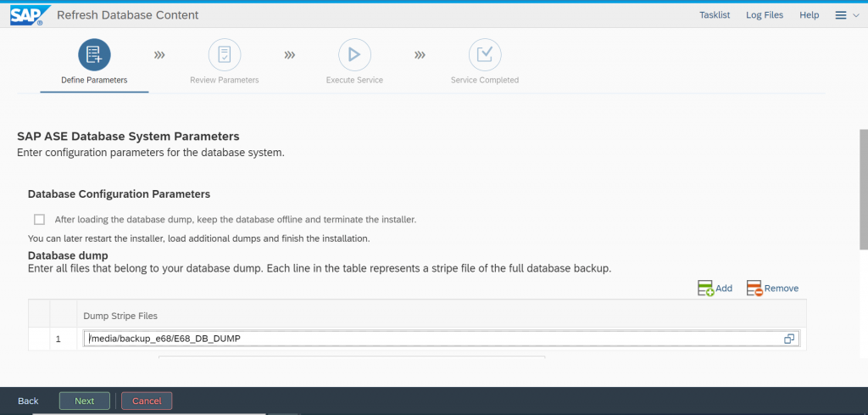Viewport: 868px width, 415px height.
Task: Open the Log Files menu item
Action: point(765,15)
